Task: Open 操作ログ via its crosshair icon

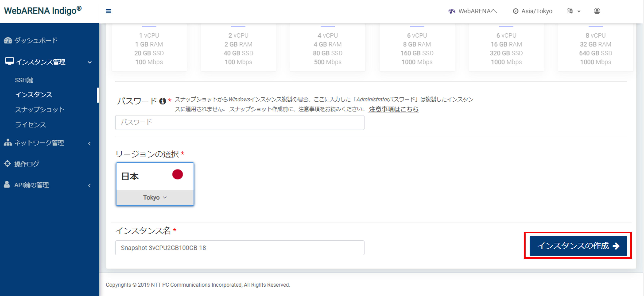Action: (x=7, y=164)
